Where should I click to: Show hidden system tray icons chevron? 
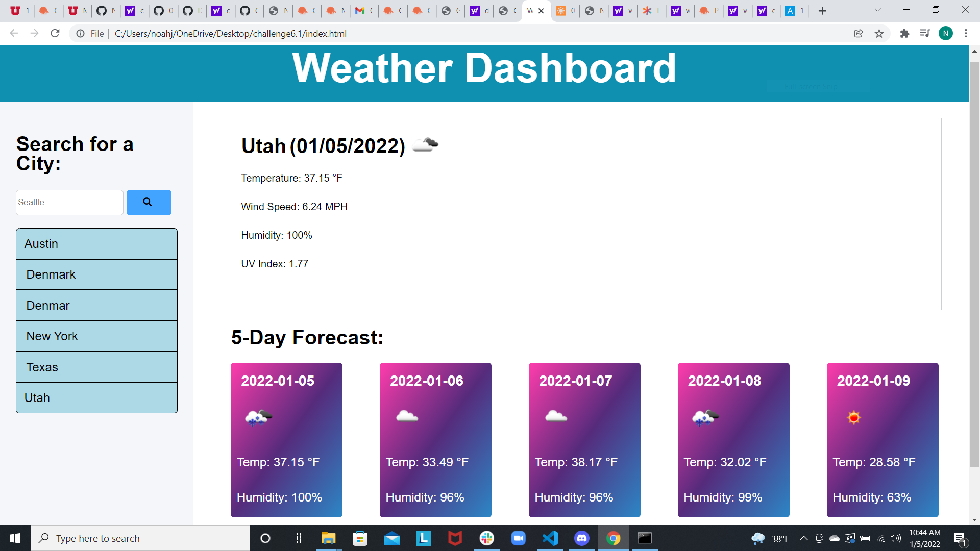(803, 538)
